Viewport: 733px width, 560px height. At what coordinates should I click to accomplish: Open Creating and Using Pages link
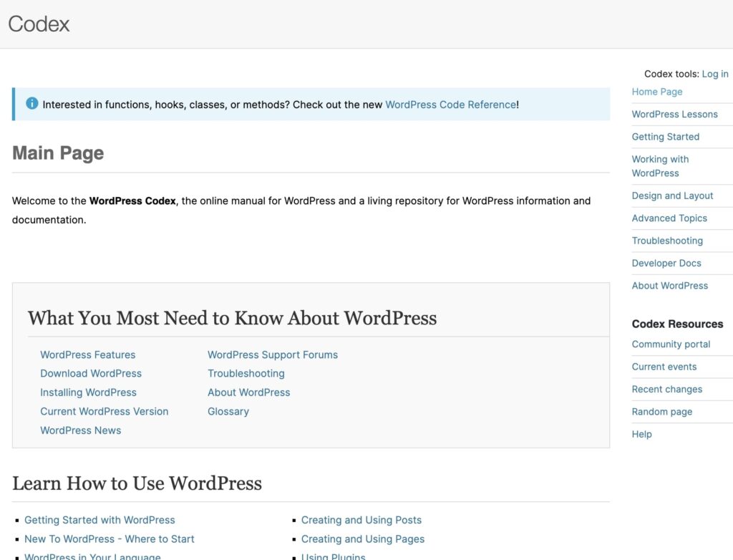(363, 539)
